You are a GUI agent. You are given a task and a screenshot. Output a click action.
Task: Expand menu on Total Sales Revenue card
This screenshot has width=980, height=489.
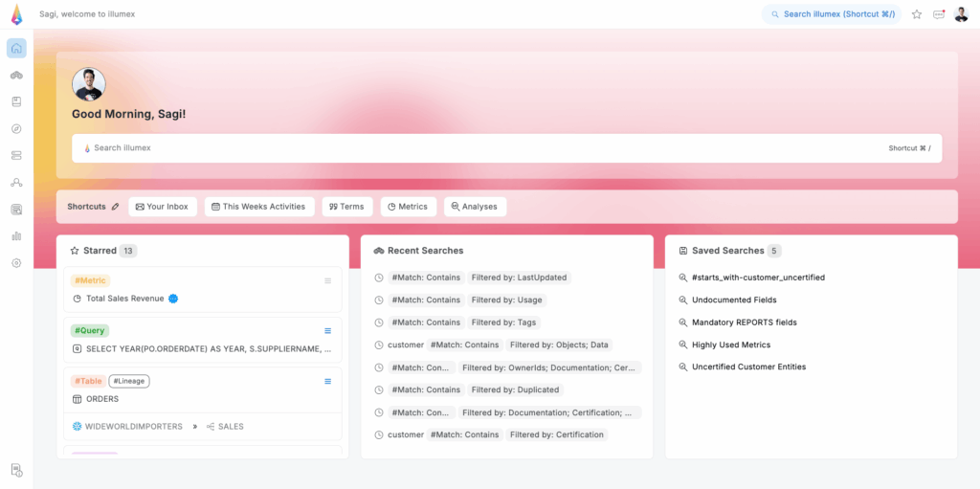(x=327, y=280)
